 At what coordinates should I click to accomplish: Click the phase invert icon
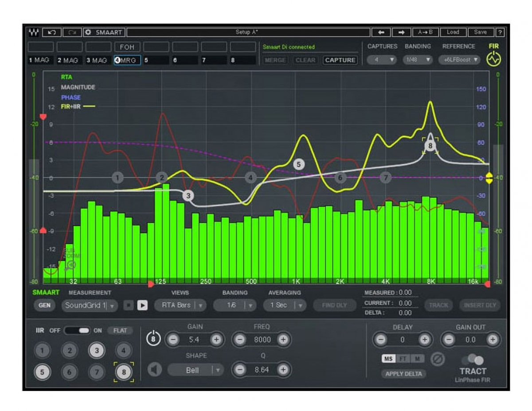pos(438,359)
